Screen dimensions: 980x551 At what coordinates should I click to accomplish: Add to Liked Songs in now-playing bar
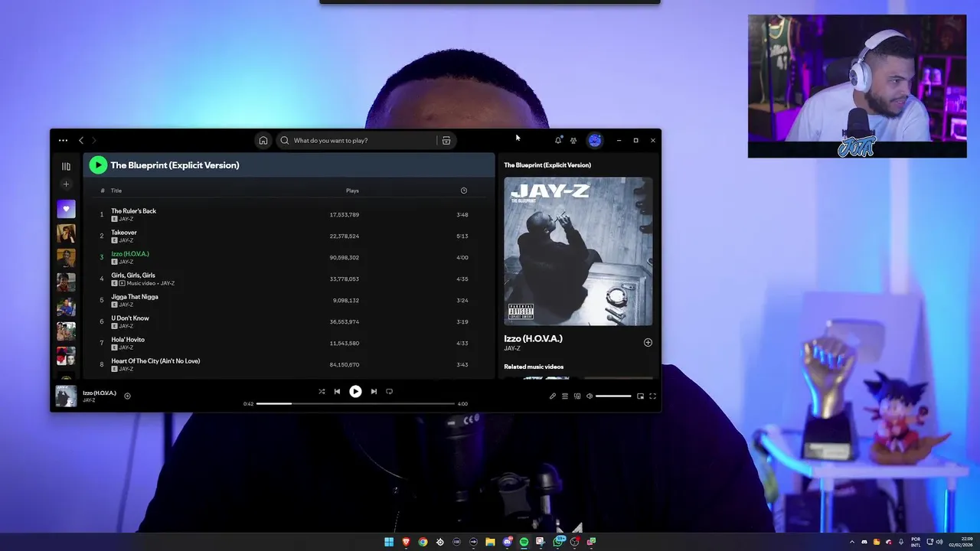127,396
